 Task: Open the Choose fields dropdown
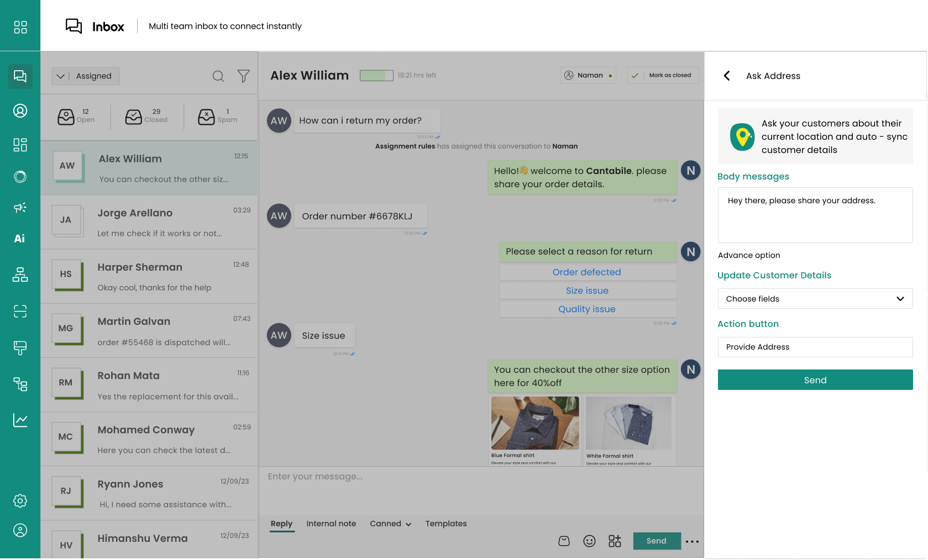[x=815, y=299]
